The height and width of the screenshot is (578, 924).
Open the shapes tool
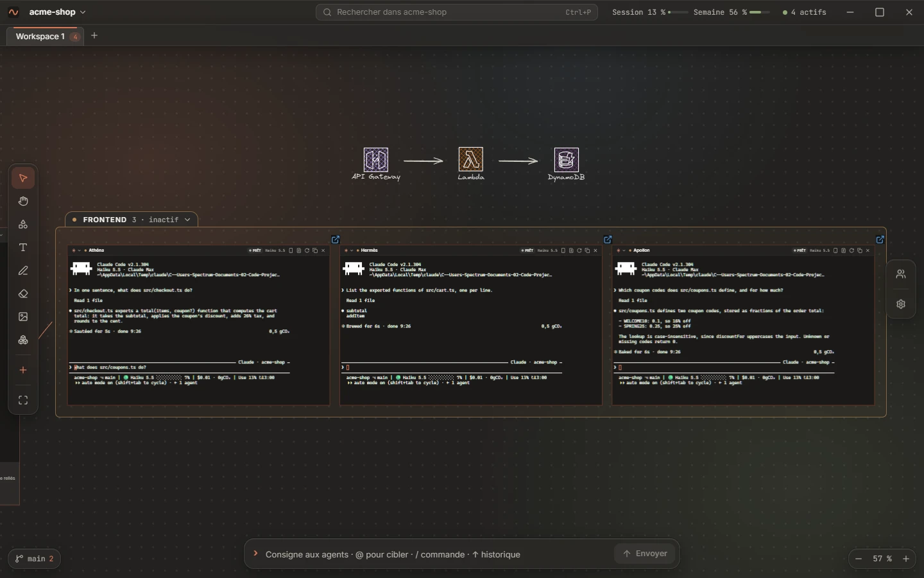click(23, 225)
